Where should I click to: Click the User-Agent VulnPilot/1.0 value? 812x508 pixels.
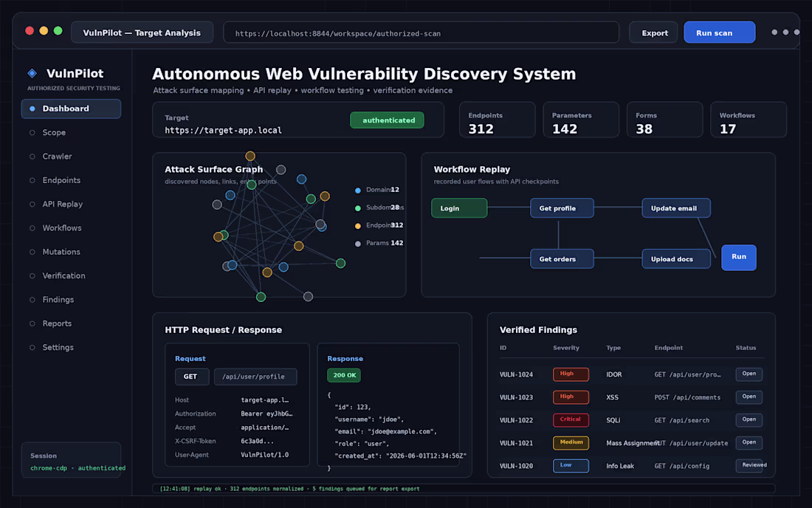(264, 455)
